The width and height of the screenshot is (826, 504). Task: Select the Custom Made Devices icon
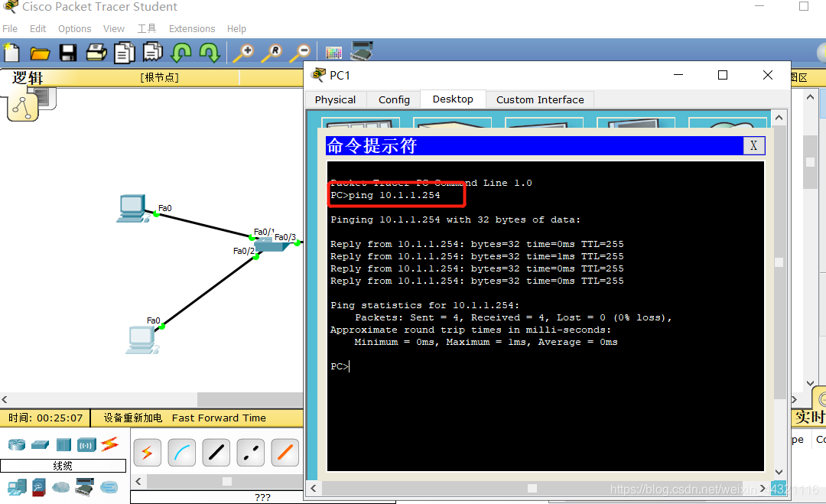pos(84,487)
